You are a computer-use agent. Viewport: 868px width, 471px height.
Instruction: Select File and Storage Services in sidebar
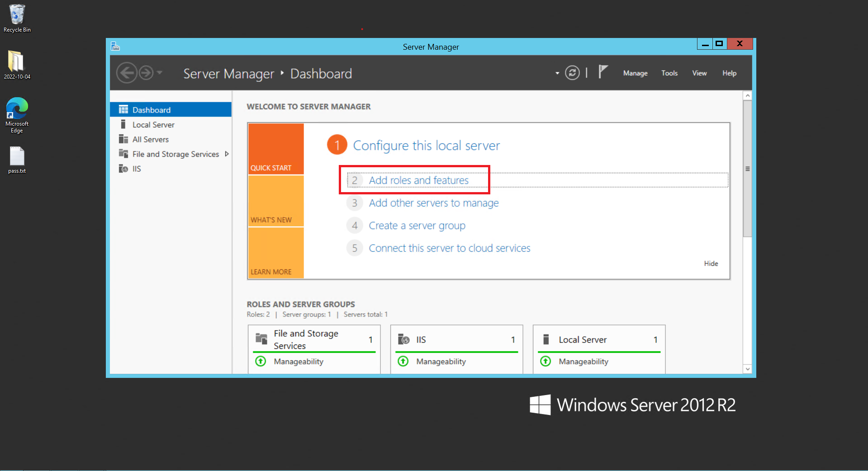pyautogui.click(x=171, y=154)
